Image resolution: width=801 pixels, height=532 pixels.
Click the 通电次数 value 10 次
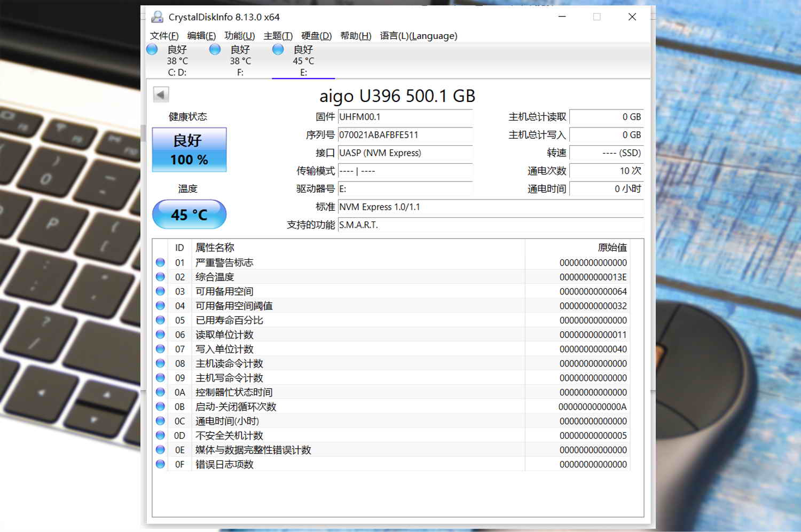pyautogui.click(x=607, y=171)
